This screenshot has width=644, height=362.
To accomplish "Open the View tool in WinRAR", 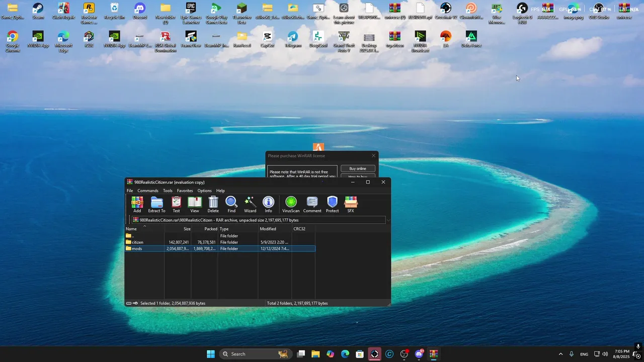I will [x=195, y=205].
